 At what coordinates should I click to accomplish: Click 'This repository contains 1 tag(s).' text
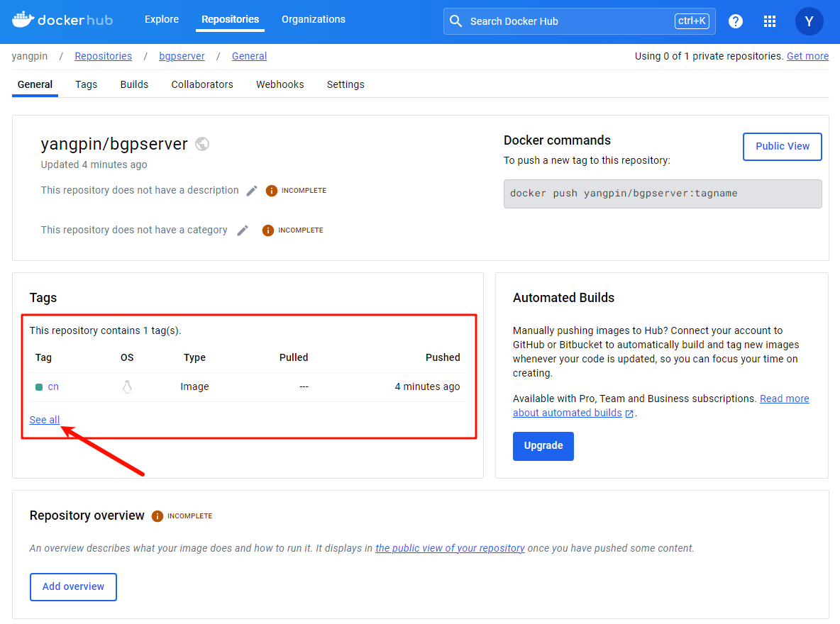click(106, 331)
